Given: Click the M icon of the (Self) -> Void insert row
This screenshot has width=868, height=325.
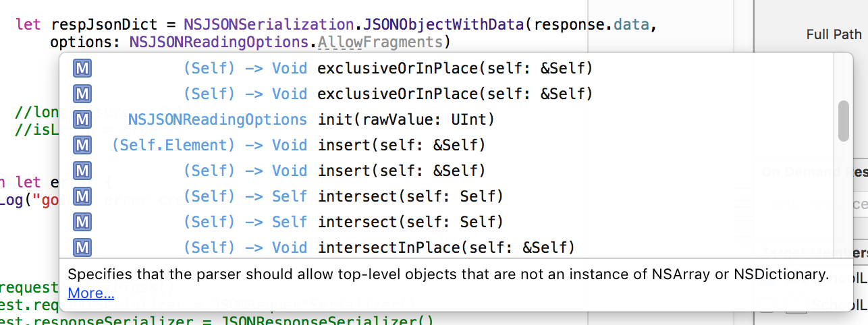Looking at the screenshot, I should coord(82,171).
